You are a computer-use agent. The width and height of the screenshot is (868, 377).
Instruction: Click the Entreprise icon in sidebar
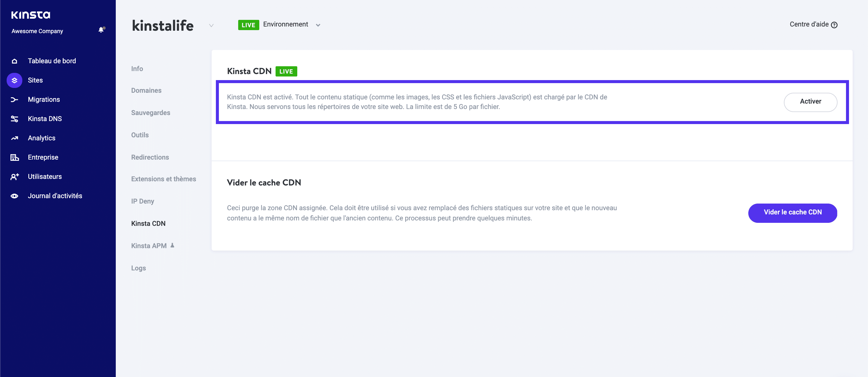14,157
